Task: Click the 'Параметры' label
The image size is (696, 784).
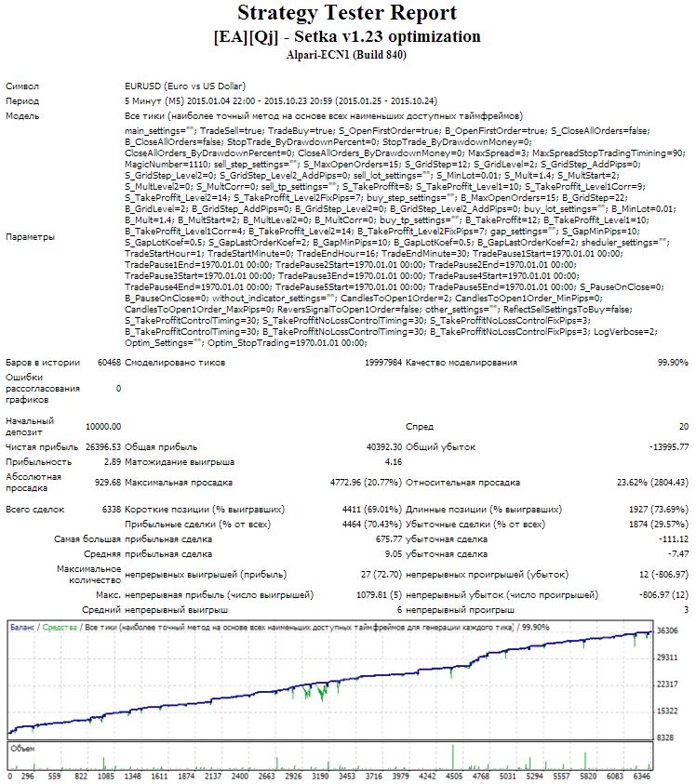Action: tap(30, 237)
